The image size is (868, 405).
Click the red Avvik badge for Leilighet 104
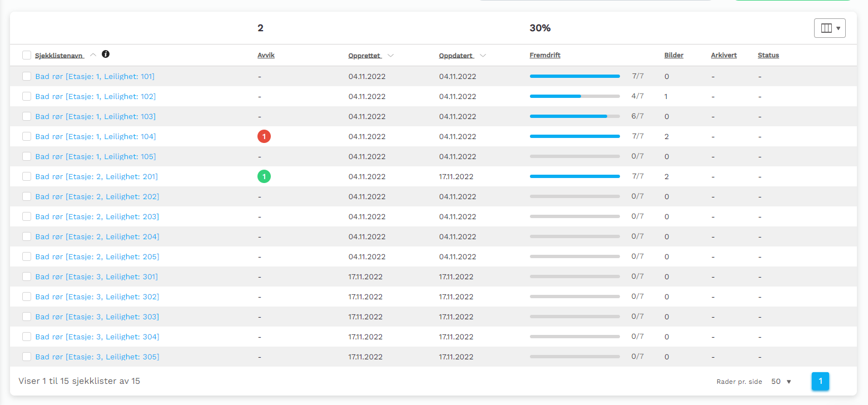[264, 136]
